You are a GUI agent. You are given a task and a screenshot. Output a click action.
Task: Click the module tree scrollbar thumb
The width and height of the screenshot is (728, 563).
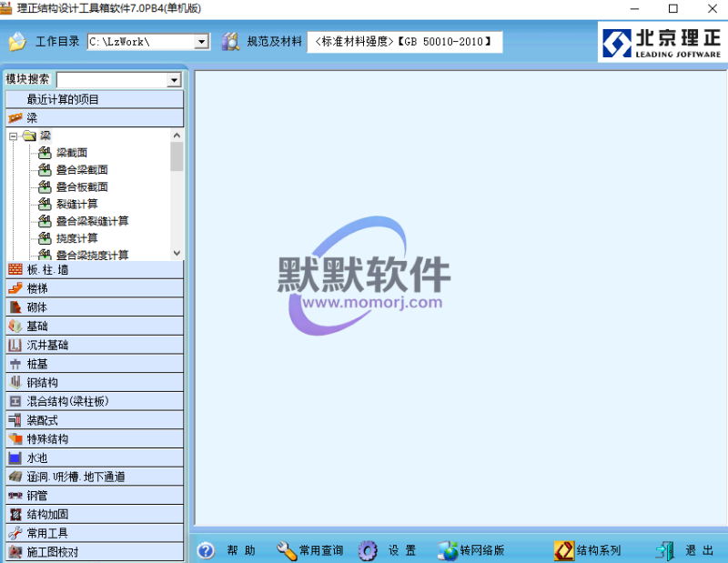(x=177, y=156)
